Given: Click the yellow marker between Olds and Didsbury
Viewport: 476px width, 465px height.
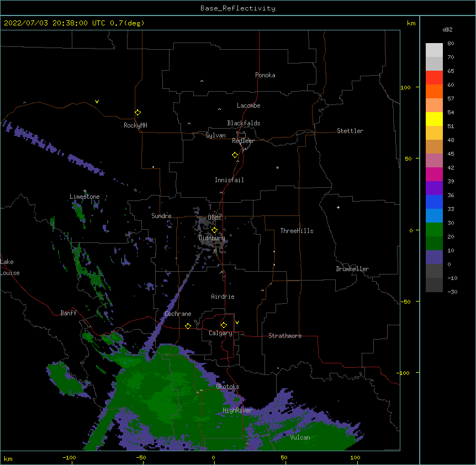Looking at the screenshot, I should click(x=215, y=230).
